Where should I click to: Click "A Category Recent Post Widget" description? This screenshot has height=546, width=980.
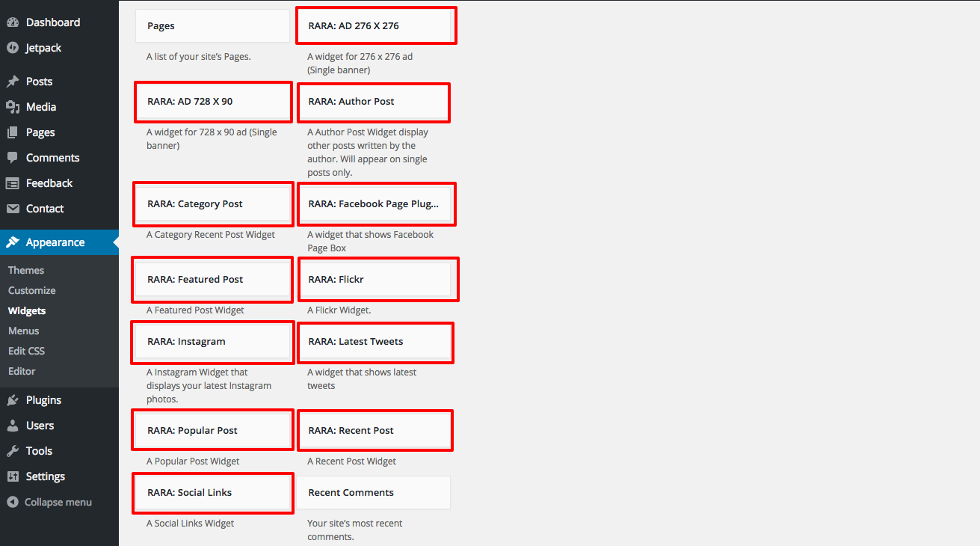click(x=211, y=235)
